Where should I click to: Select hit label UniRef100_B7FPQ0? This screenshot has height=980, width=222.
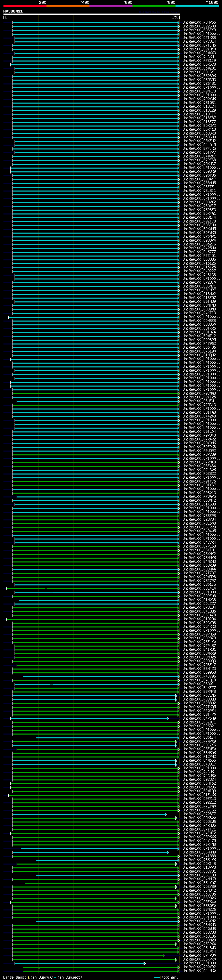199,955
